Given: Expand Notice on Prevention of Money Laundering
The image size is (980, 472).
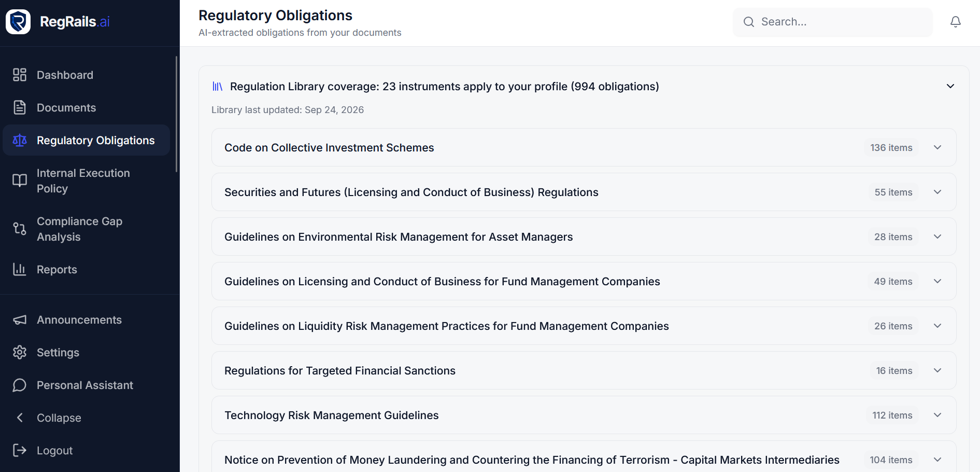Looking at the screenshot, I should (938, 460).
